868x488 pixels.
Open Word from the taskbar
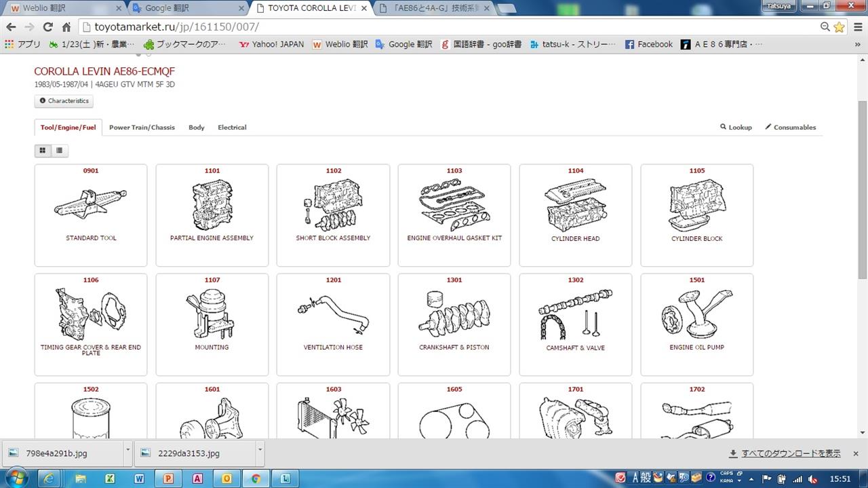pyautogui.click(x=139, y=478)
